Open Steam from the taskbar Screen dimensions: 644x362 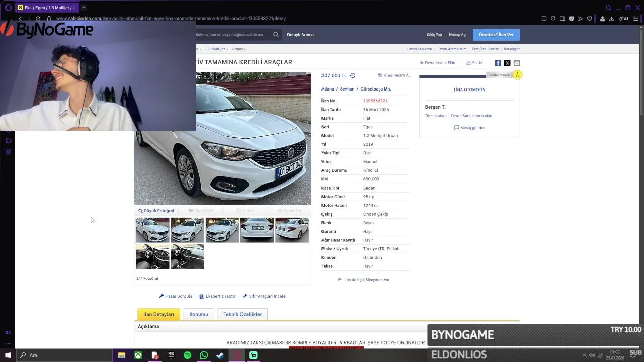pos(220,355)
